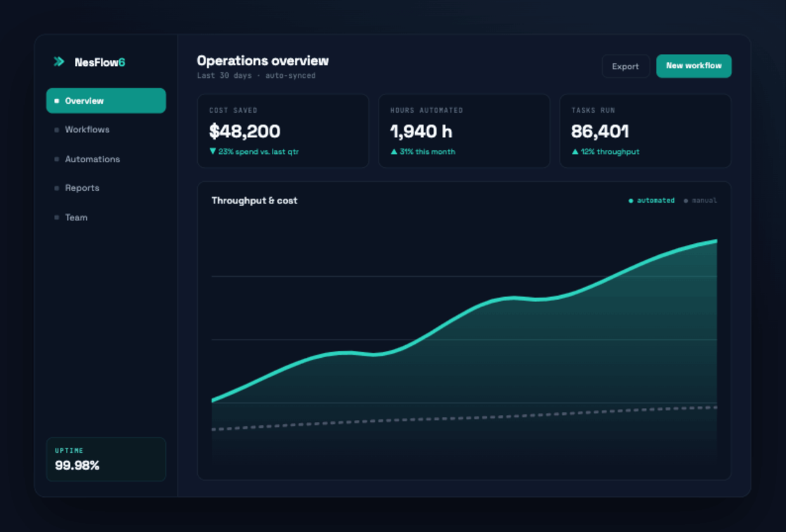Screen dimensions: 786x532
Task: Click the dashed manual line in chart
Action: [x=464, y=418]
